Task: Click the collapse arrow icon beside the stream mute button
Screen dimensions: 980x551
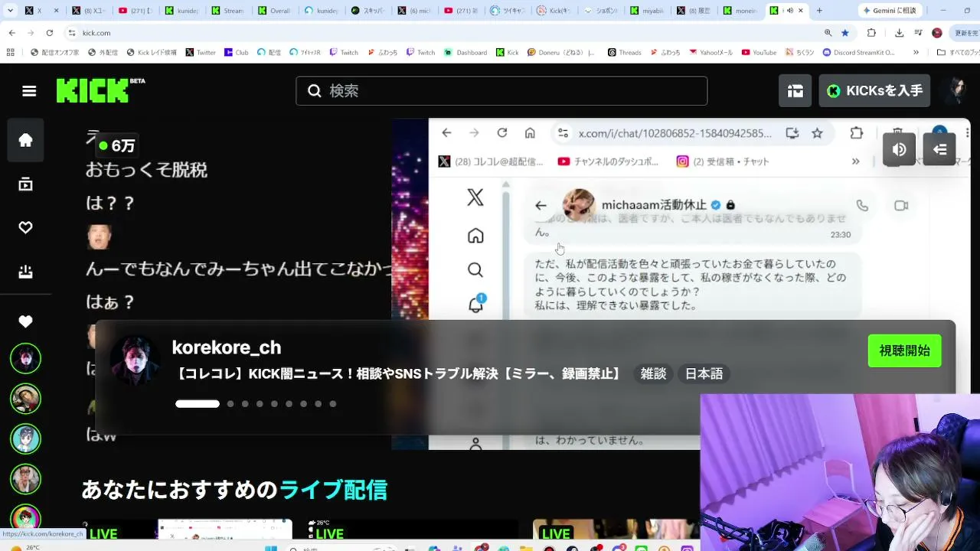Action: tap(939, 149)
